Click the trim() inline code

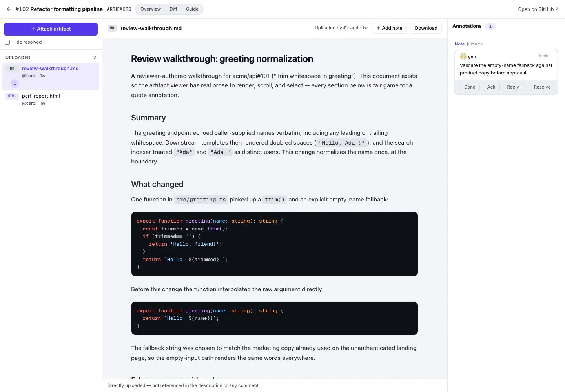275,200
